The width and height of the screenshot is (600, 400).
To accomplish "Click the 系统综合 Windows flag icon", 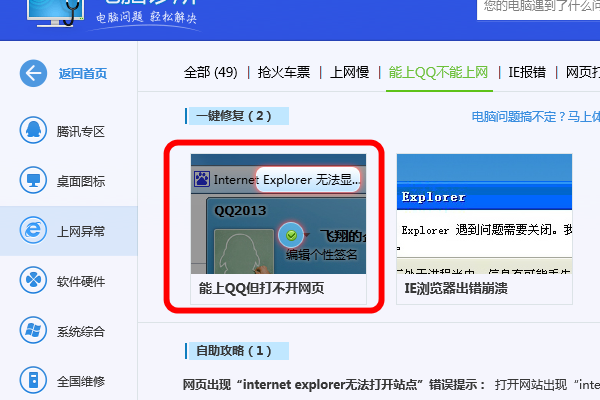I will point(33,330).
